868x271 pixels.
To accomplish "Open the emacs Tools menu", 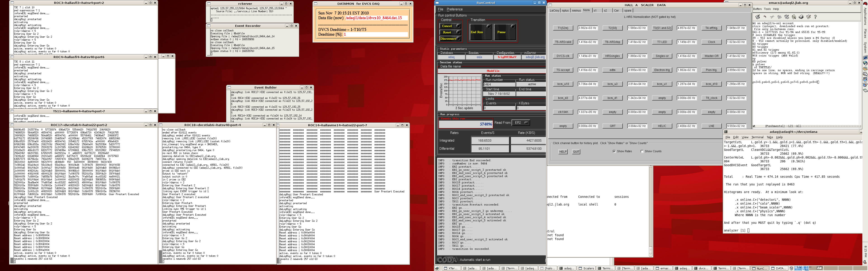I will click(767, 9).
